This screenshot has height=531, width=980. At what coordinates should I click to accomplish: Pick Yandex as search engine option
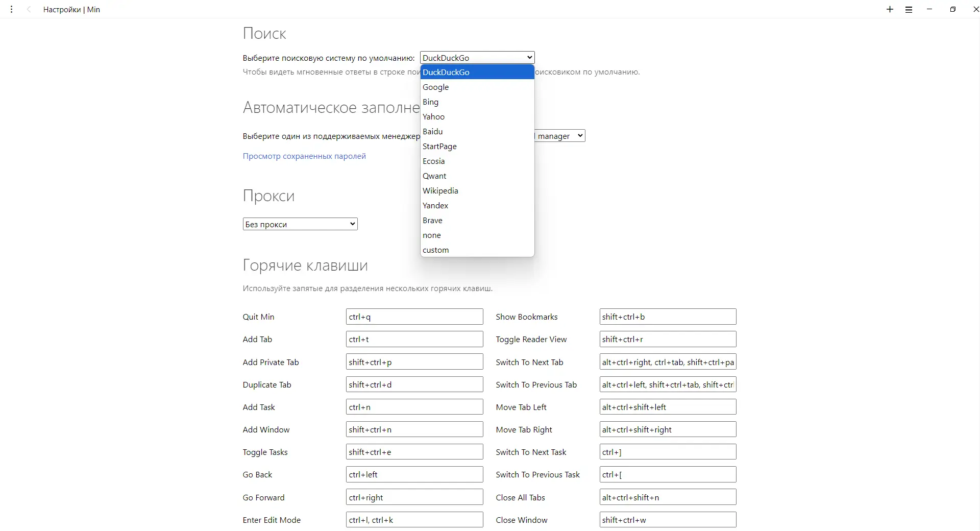tap(435, 206)
